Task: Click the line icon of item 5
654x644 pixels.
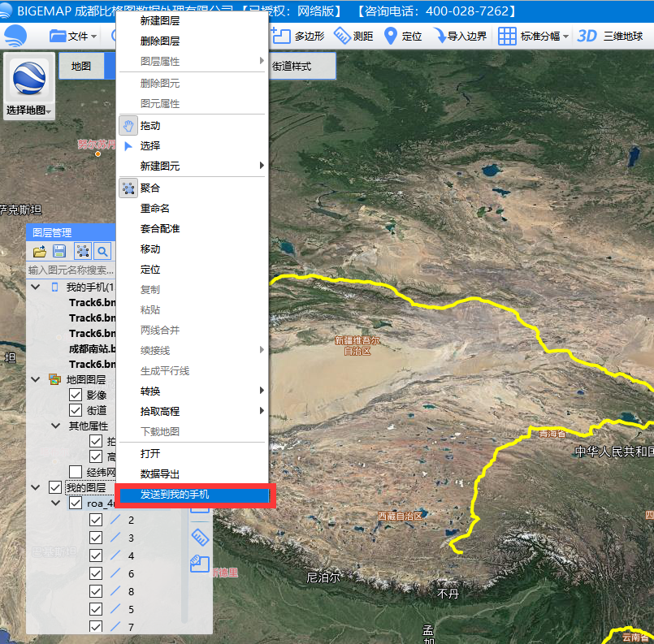Action: pos(115,609)
